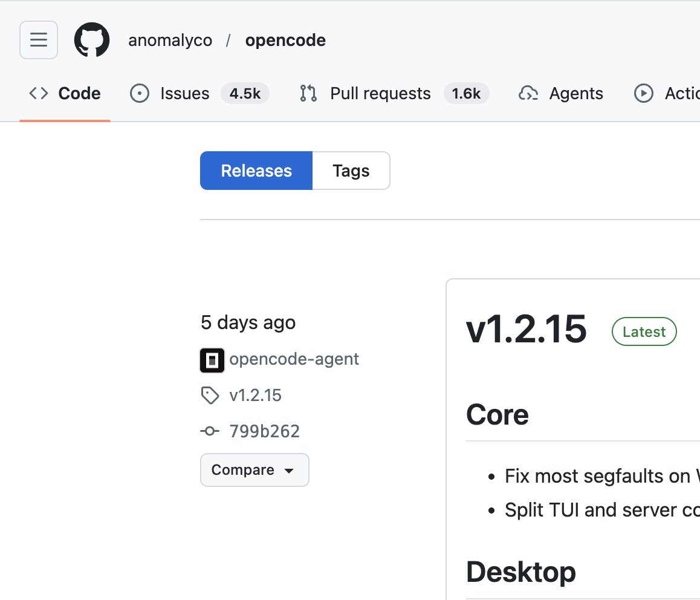The image size is (700, 600).
Task: Open the anomalyco owner page
Action: click(x=170, y=40)
